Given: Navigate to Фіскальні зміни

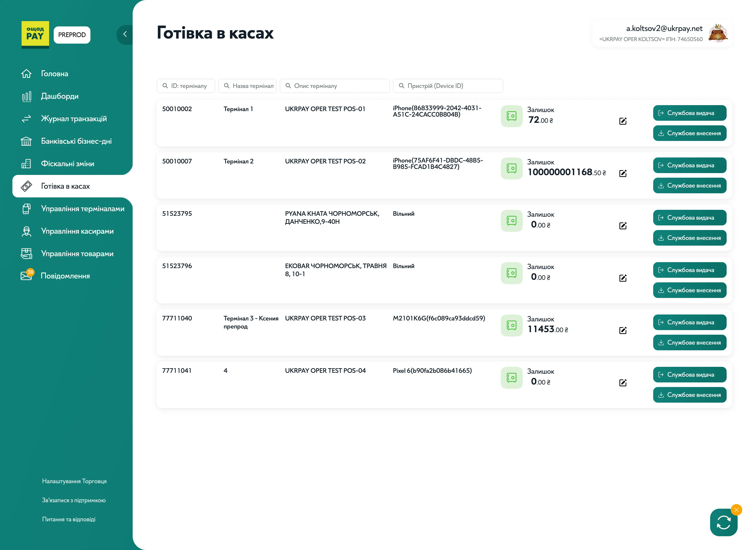Looking at the screenshot, I should click(67, 164).
